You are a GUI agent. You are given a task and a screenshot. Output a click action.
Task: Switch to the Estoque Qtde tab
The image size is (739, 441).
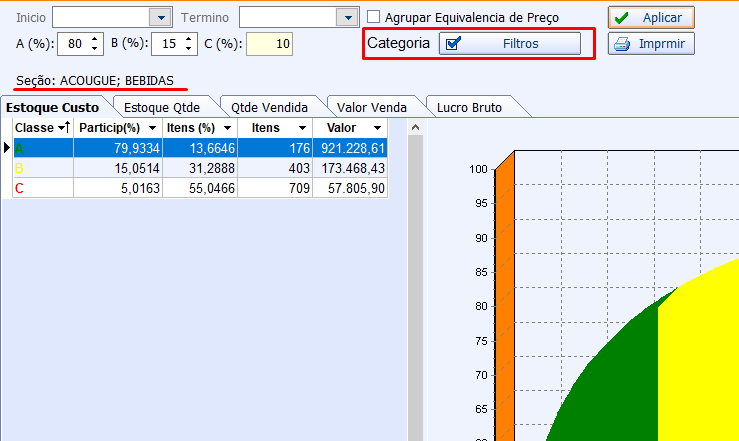pos(161,107)
